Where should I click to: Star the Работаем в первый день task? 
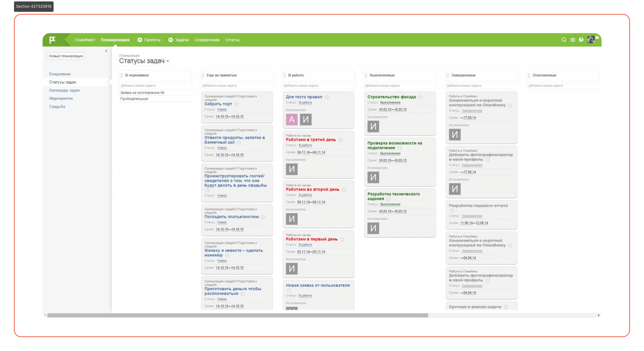[x=342, y=239]
